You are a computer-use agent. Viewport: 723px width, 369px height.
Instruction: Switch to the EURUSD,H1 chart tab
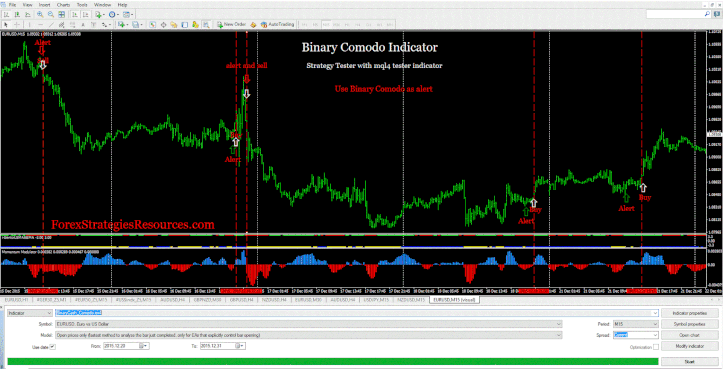(x=17, y=300)
